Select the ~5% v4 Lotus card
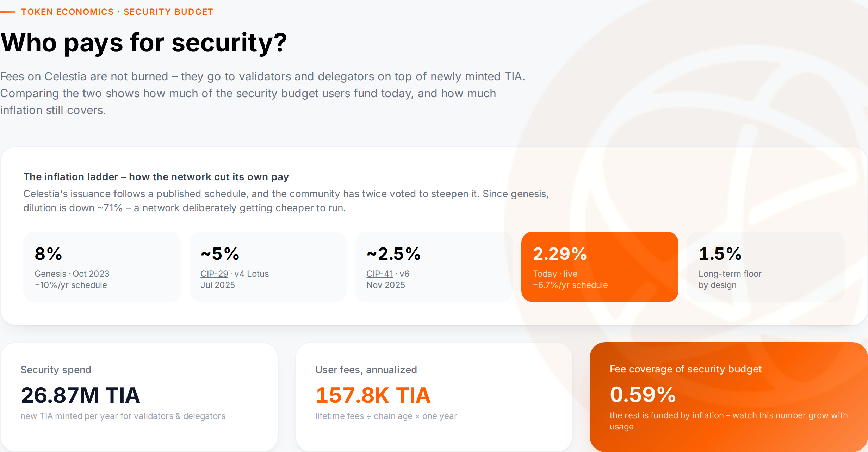Image resolution: width=868 pixels, height=452 pixels. coord(268,266)
